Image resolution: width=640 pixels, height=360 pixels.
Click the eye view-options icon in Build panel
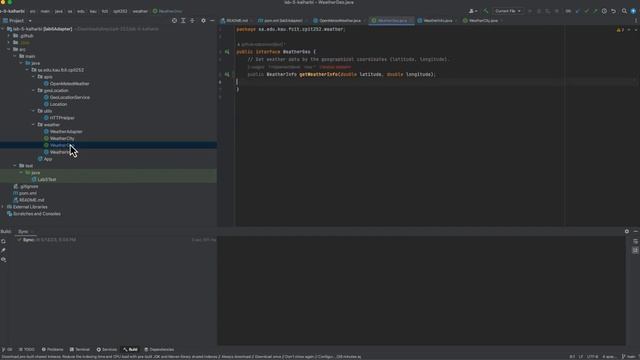click(x=4, y=260)
